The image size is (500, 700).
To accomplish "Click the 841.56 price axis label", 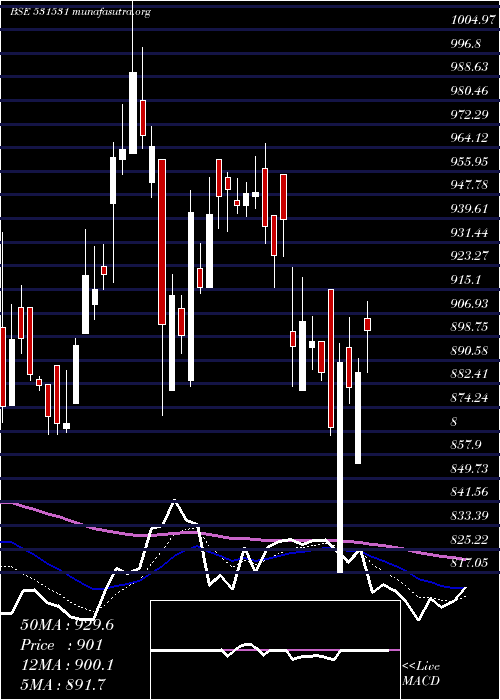I will (x=470, y=492).
